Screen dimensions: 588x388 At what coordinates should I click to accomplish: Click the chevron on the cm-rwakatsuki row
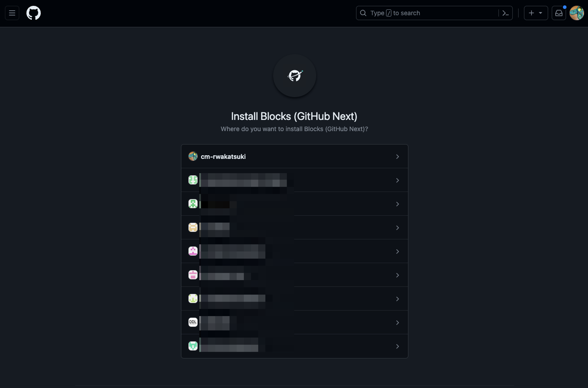397,157
